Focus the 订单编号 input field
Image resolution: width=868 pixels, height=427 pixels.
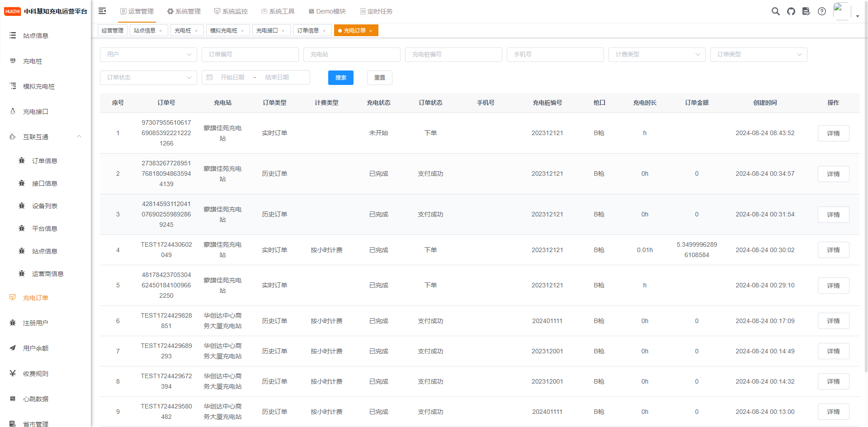click(x=250, y=54)
